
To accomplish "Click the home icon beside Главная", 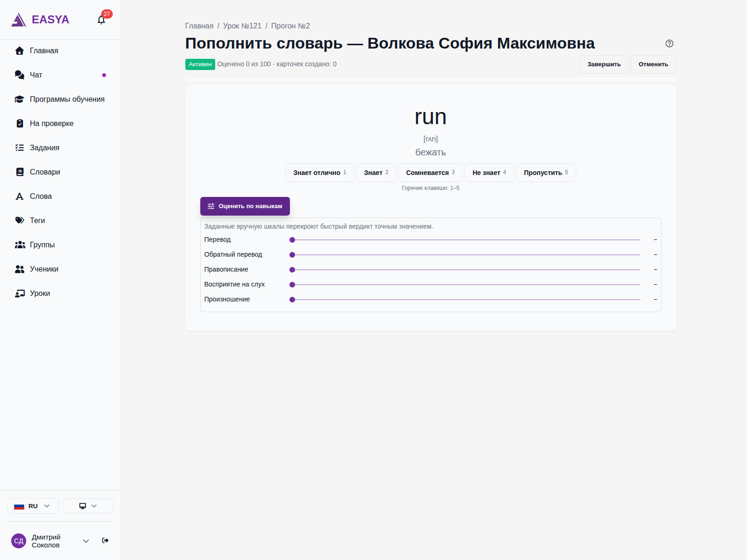I will coord(20,50).
